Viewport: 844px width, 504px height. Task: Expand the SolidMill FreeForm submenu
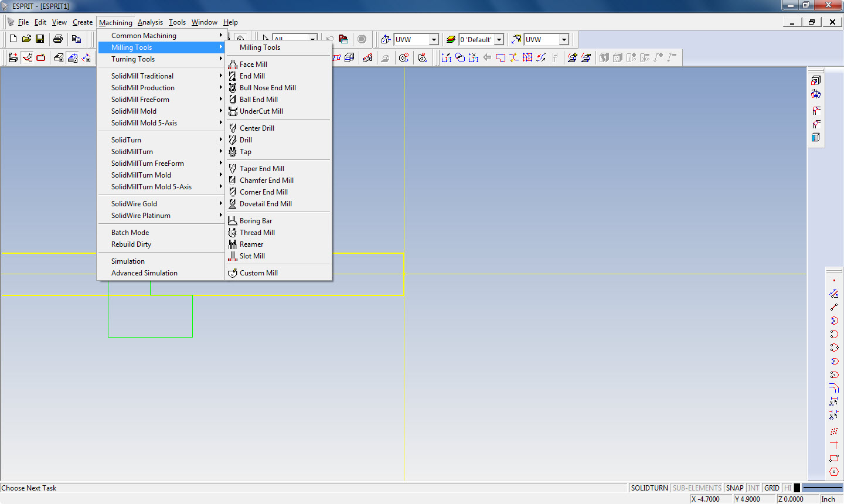click(162, 100)
